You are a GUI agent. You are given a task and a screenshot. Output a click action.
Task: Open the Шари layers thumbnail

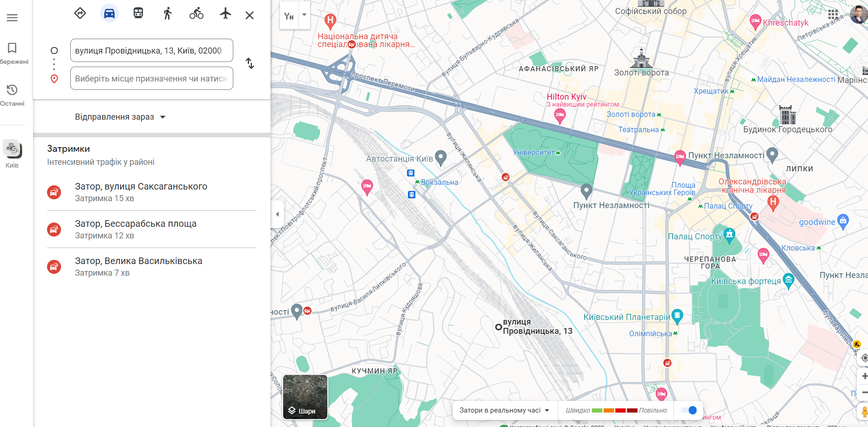(305, 397)
